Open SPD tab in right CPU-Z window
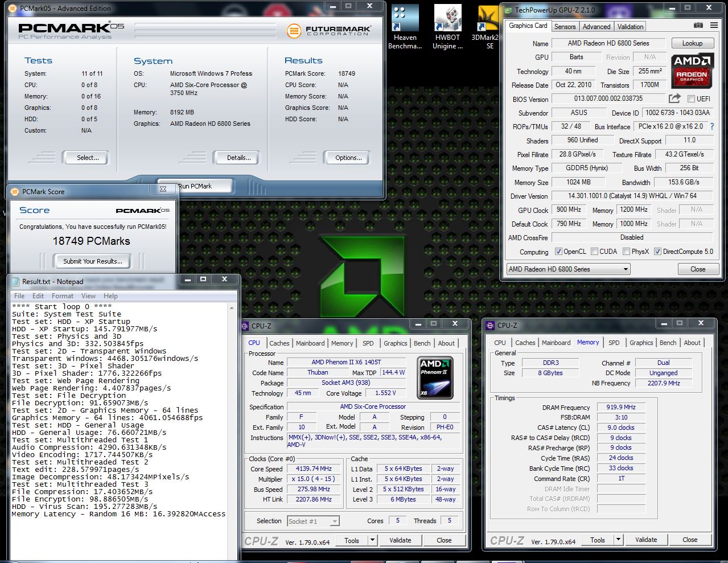728x563 pixels. coord(614,343)
